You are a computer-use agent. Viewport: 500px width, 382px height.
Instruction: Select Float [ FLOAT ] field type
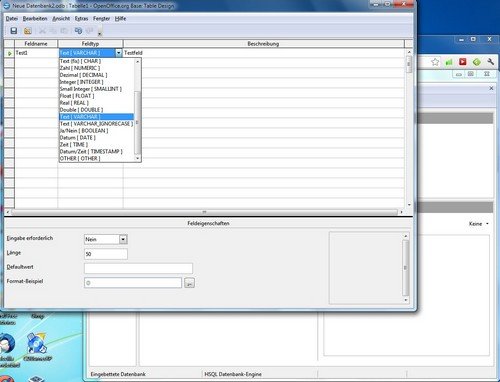click(97, 96)
